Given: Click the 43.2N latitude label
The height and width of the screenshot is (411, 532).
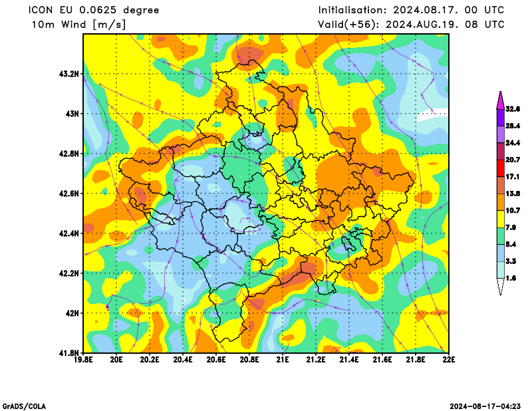Looking at the screenshot, I should tap(69, 74).
